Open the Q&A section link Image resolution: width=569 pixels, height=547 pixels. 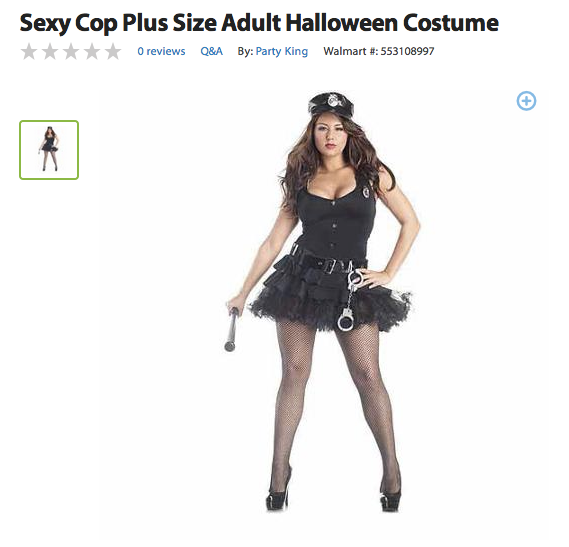click(212, 51)
